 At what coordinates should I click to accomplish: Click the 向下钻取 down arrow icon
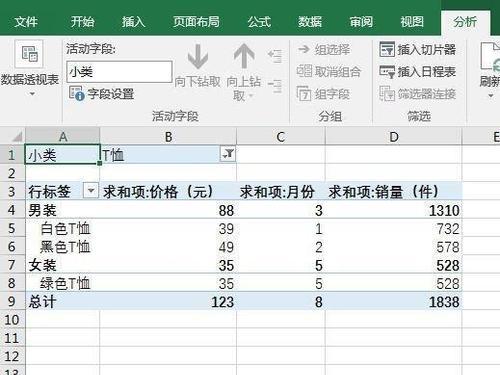198,56
